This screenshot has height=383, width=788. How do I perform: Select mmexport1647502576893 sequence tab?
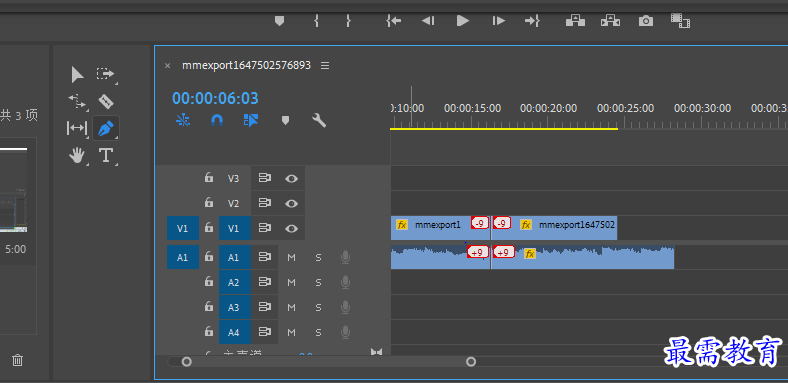pyautogui.click(x=246, y=65)
